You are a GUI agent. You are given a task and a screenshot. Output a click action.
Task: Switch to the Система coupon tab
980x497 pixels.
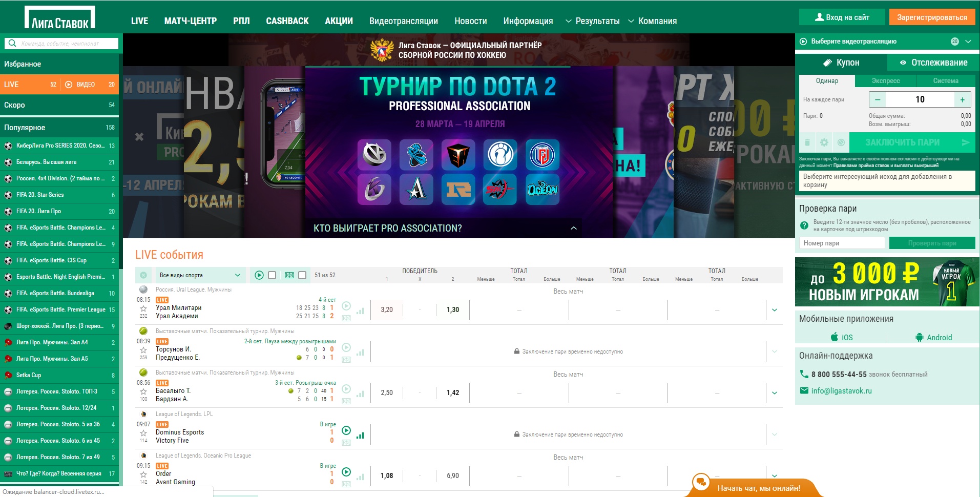(x=946, y=81)
